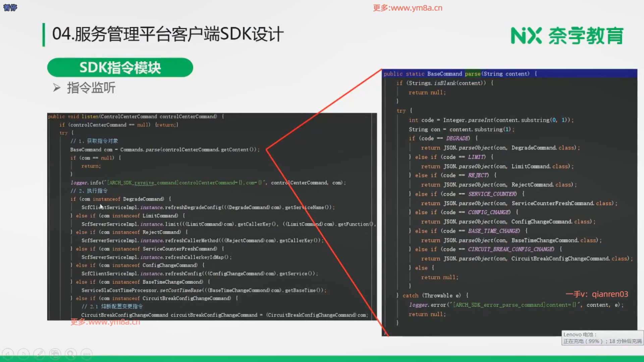Click the 指令监听 subtitle text

tap(91, 88)
